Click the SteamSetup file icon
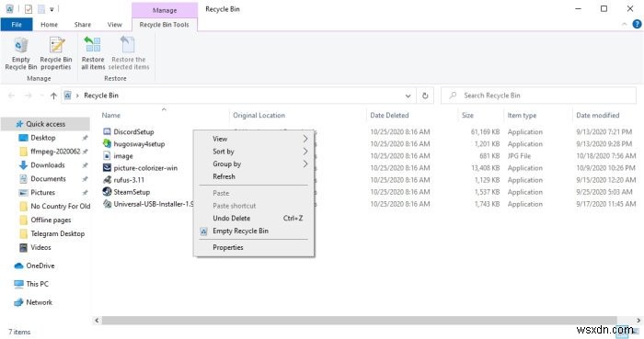The height and width of the screenshot is (339, 644). [107, 191]
